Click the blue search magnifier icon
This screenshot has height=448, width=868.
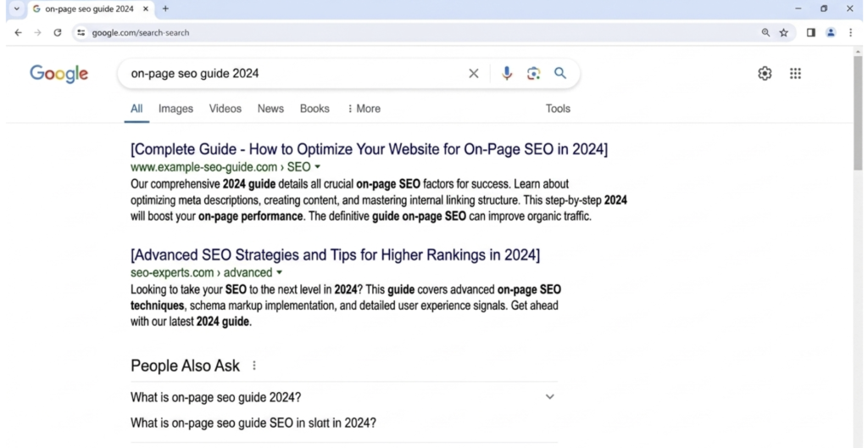click(560, 73)
